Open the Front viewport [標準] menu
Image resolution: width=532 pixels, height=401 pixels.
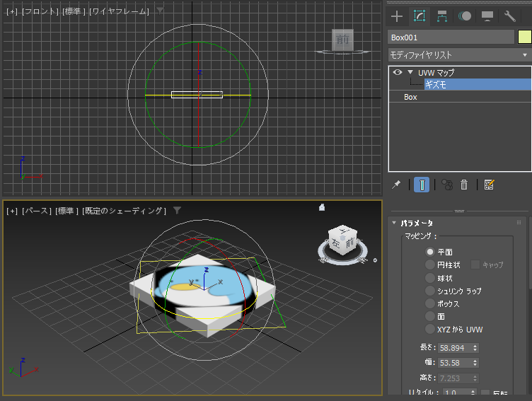coord(74,11)
